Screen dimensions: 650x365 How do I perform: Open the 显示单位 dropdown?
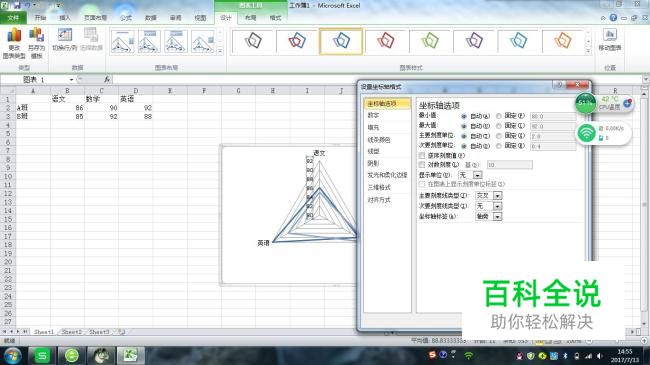tap(478, 175)
